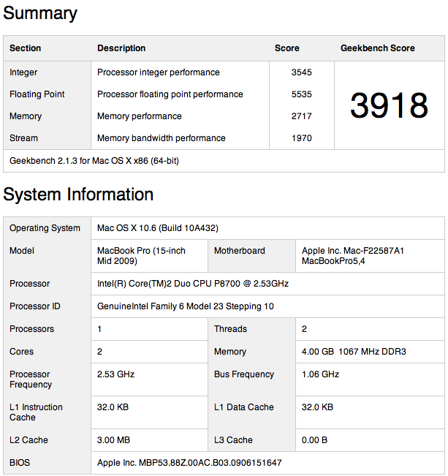The height and width of the screenshot is (476, 448).
Task: Click the Model label
Action: [x=21, y=251]
